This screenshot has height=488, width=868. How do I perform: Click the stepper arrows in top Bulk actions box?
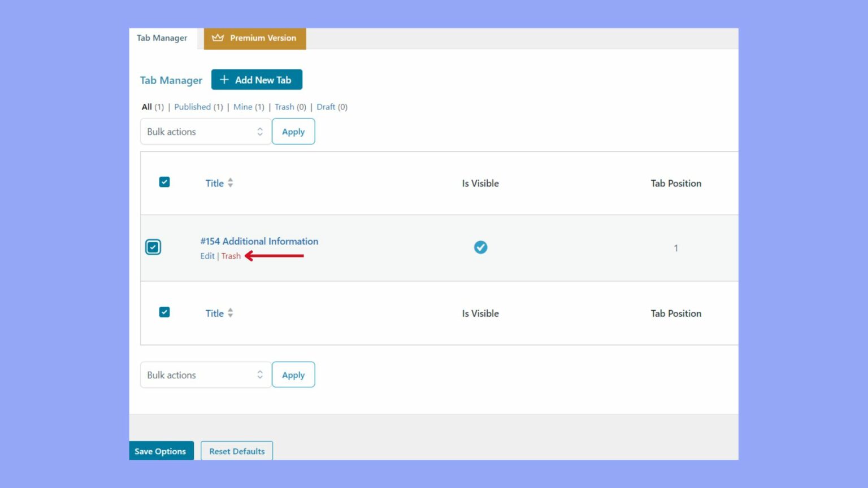pos(260,131)
